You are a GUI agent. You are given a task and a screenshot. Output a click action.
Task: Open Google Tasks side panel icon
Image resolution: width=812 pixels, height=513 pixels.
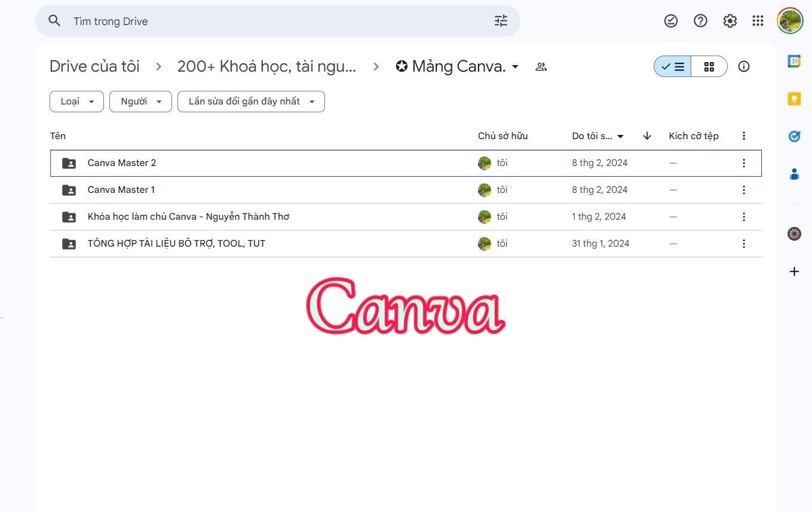click(x=794, y=137)
